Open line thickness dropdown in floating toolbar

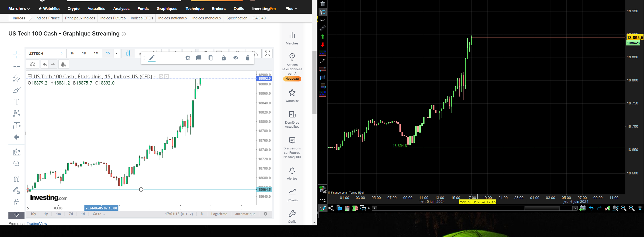(x=164, y=58)
